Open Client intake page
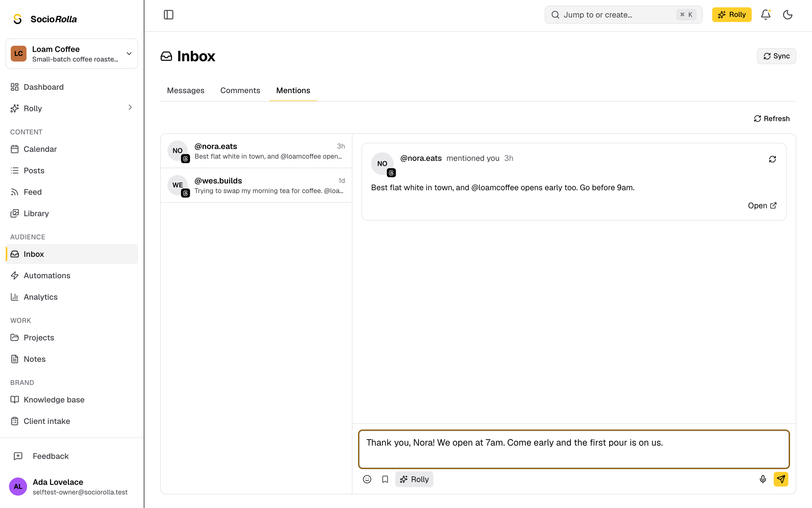This screenshot has width=812, height=508. tap(72, 421)
